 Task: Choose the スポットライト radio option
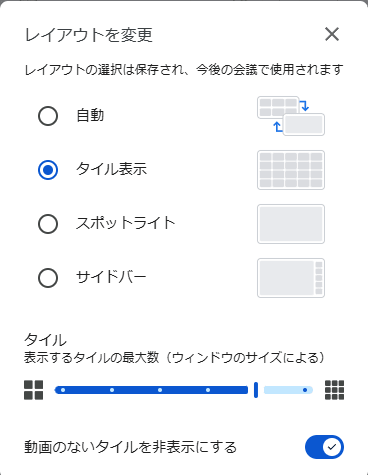[x=48, y=224]
